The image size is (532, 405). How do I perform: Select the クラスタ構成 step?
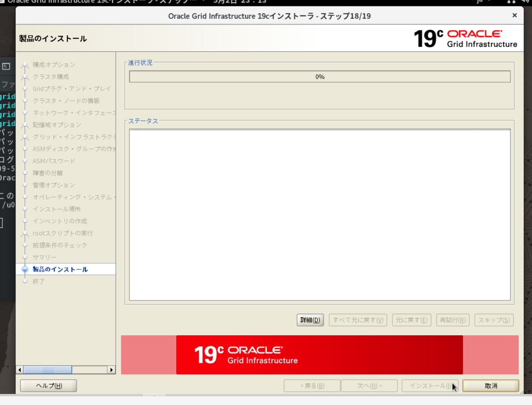point(51,77)
